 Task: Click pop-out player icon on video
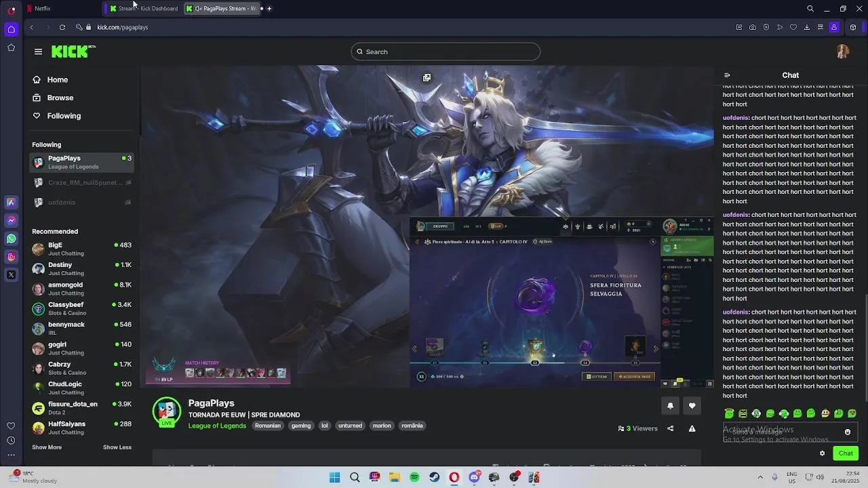pyautogui.click(x=427, y=78)
